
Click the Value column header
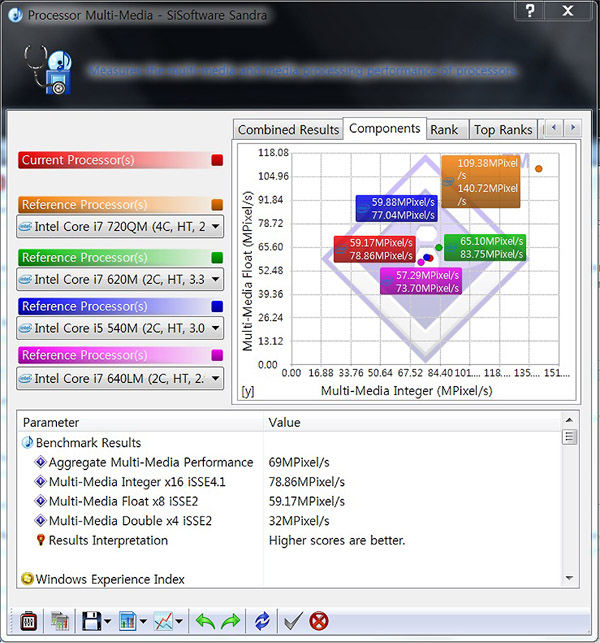tap(412, 422)
